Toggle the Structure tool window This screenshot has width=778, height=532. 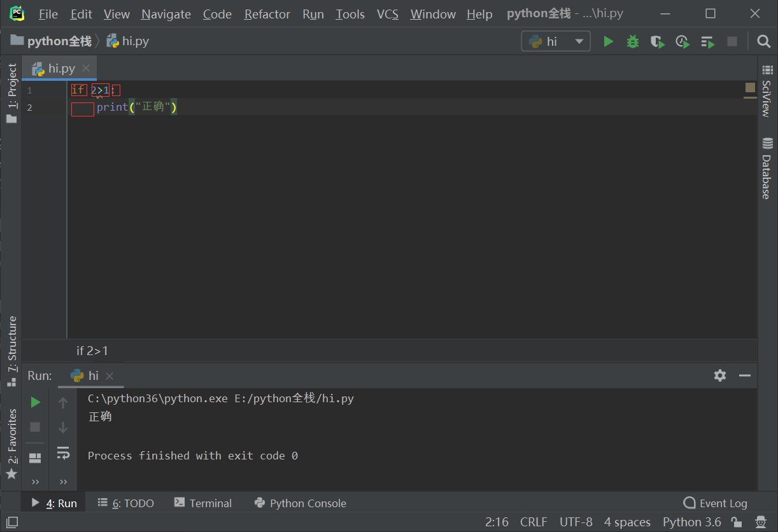[x=11, y=351]
